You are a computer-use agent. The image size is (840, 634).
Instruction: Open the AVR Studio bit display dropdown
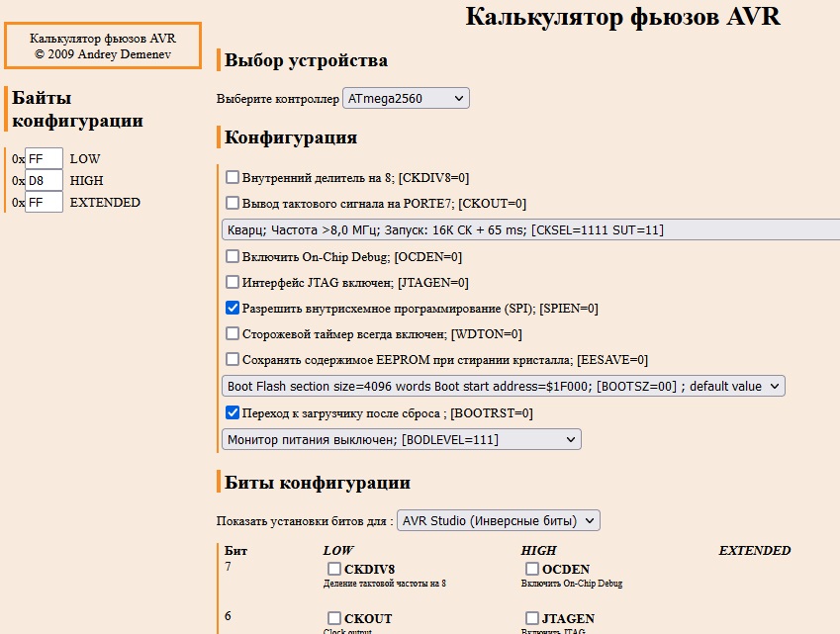click(x=499, y=520)
